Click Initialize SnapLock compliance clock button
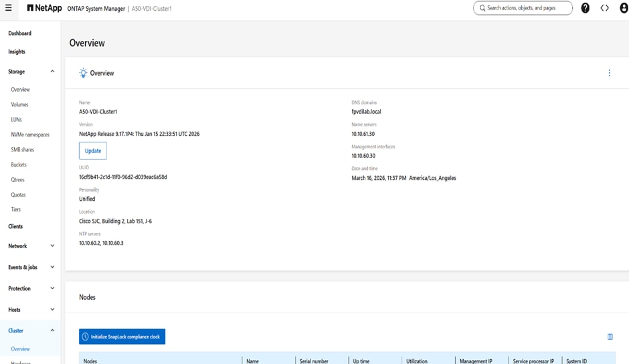Image resolution: width=629 pixels, height=364 pixels. click(122, 337)
